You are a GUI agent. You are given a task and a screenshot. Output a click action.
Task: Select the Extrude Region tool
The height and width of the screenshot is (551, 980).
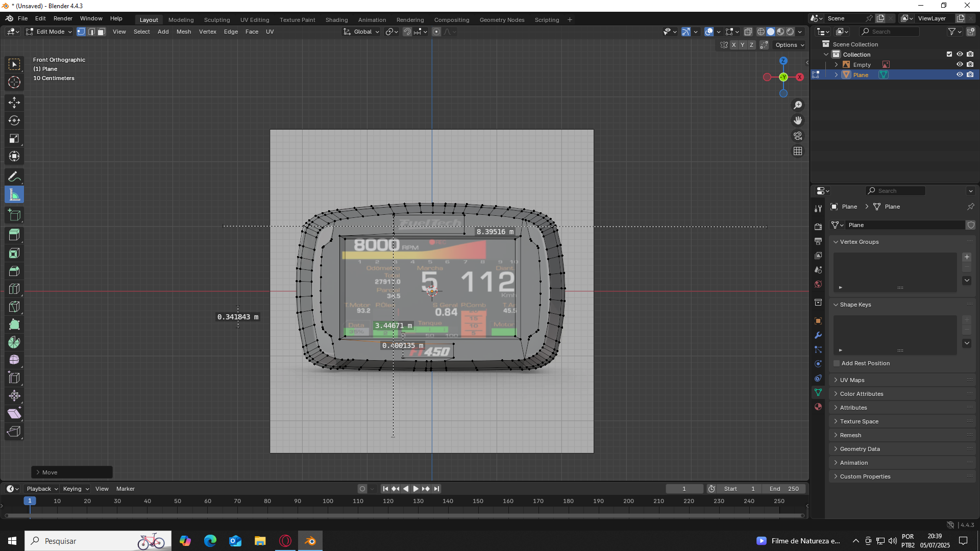(14, 235)
